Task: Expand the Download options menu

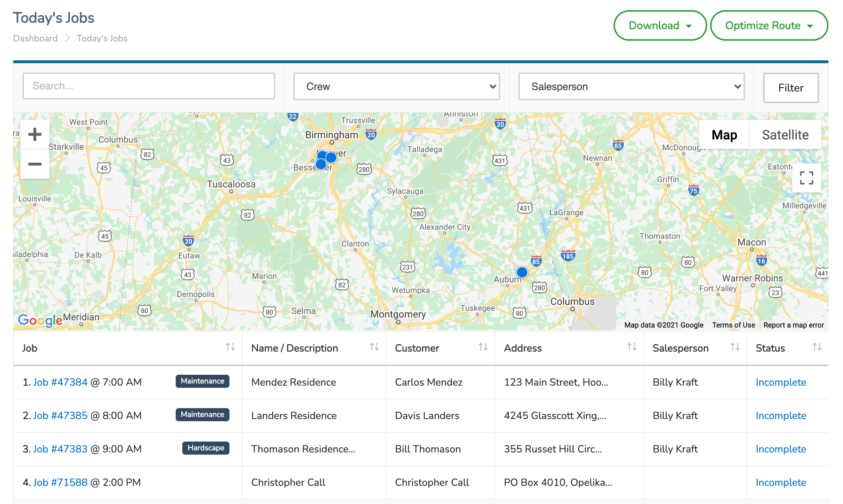Action: tap(660, 25)
